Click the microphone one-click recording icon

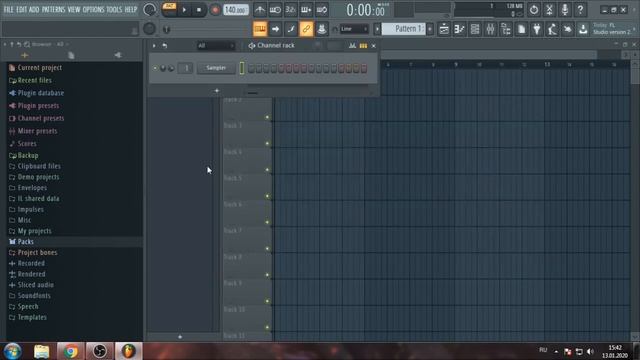pyautogui.click(x=565, y=10)
